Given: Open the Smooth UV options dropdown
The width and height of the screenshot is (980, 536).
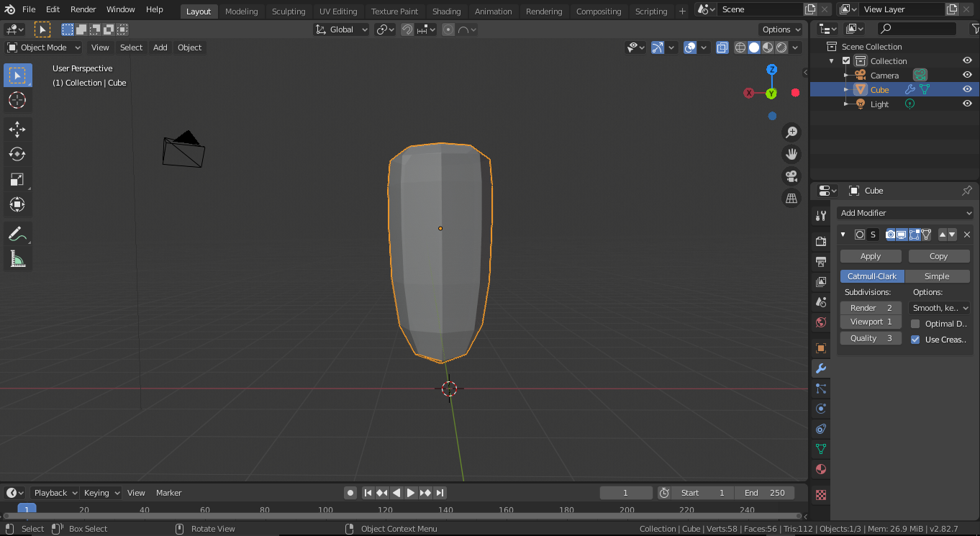Looking at the screenshot, I should [940, 308].
